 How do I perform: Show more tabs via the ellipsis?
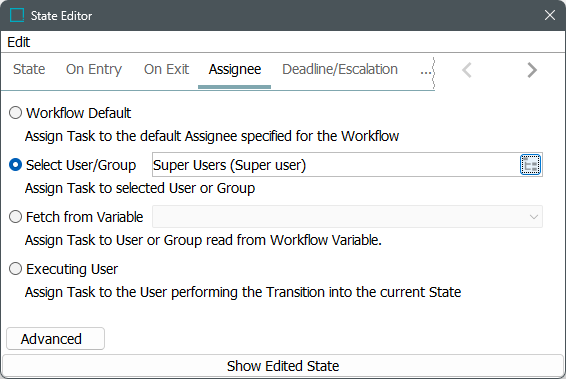pos(426,70)
